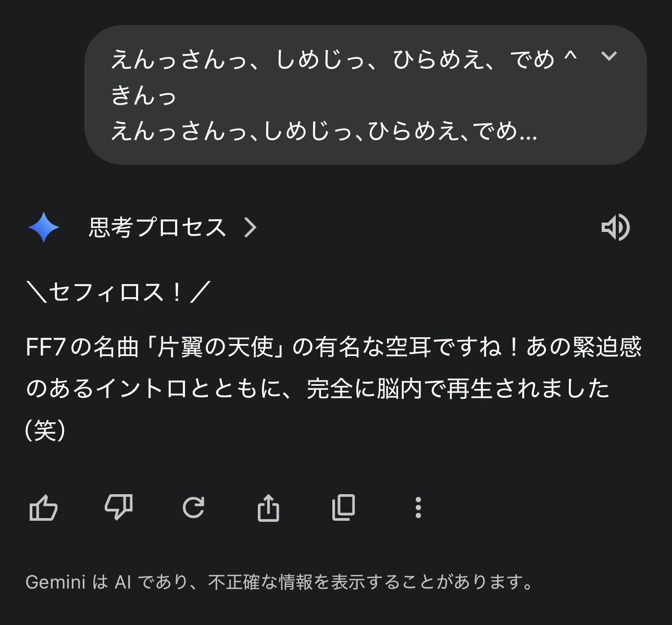Click the ＼セフィロス！／ line in the response

(118, 292)
